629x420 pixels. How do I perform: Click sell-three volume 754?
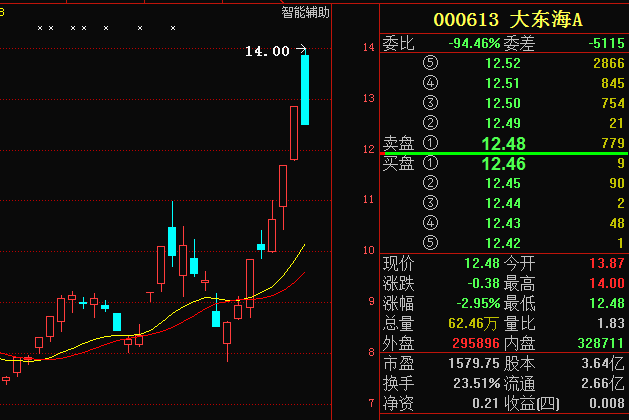(613, 103)
